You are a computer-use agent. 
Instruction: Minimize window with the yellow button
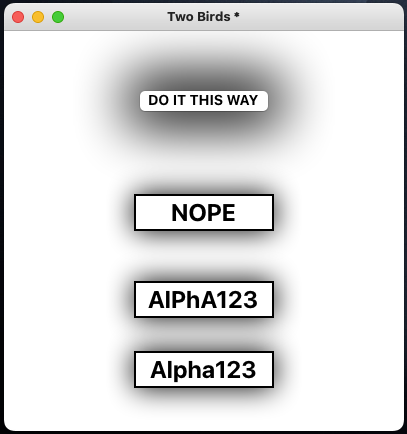point(38,17)
